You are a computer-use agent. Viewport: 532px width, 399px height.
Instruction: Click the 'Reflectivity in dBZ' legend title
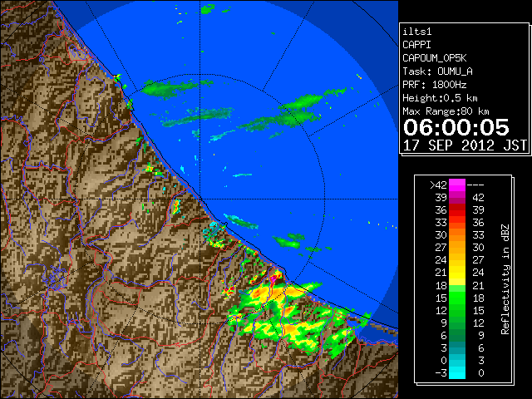point(505,279)
